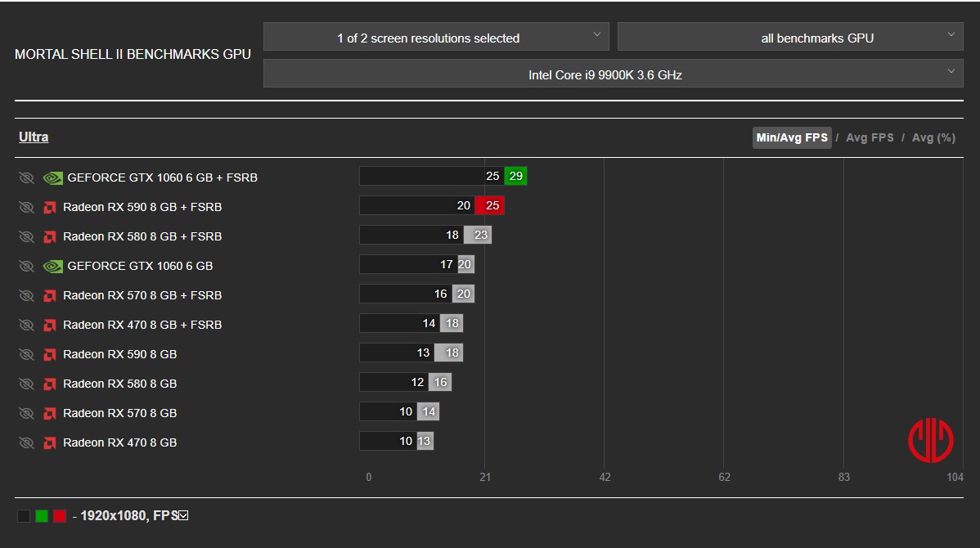
Task: Toggle visibility of Radeon RX 570 8 GB without FSRB
Action: (26, 413)
